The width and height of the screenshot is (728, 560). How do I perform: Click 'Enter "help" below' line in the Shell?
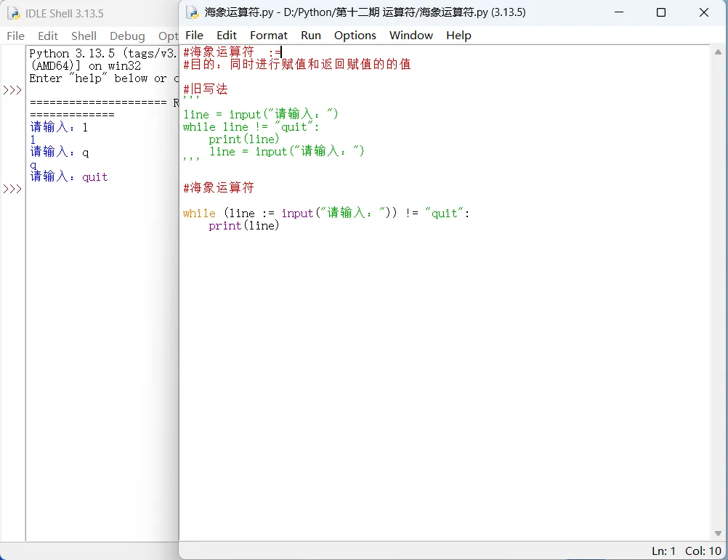point(103,78)
